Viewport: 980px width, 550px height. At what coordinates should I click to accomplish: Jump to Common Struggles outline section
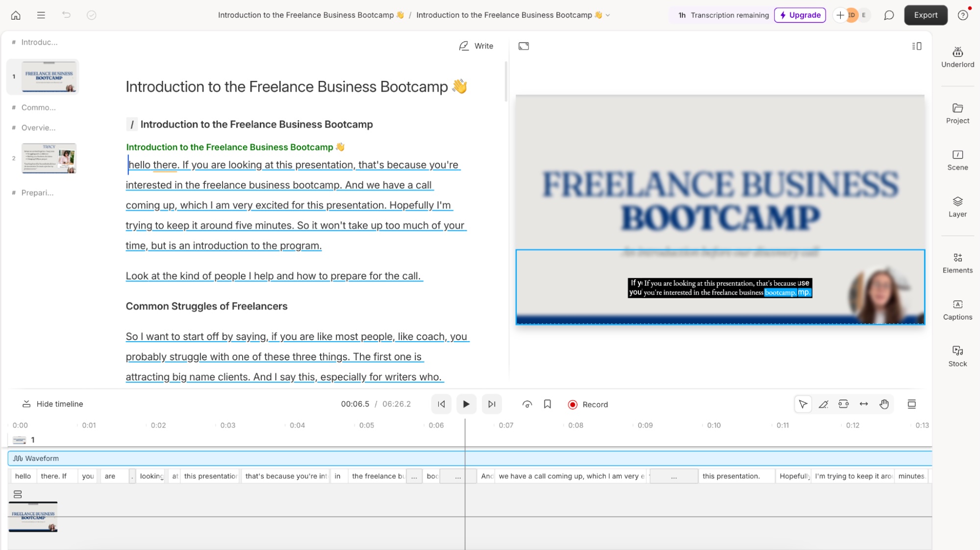click(x=38, y=107)
